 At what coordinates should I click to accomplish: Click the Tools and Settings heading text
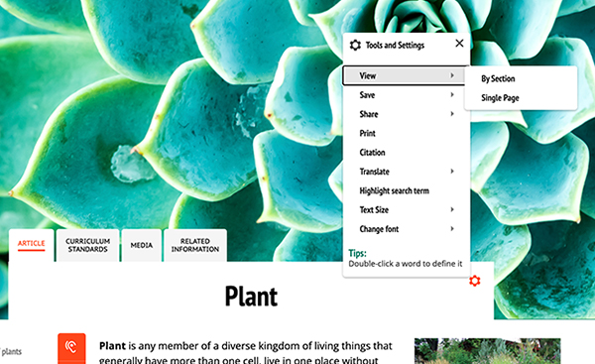pos(395,46)
